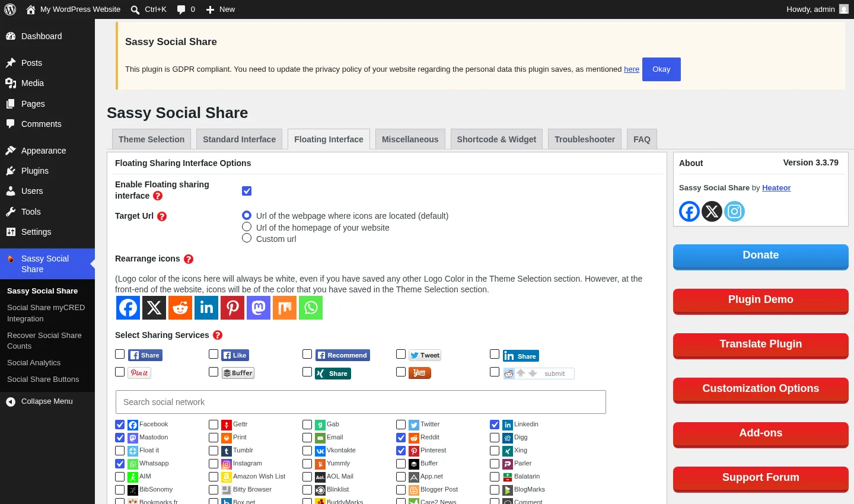Switch to Shortcode & Widget tab
The image size is (854, 504).
(496, 139)
